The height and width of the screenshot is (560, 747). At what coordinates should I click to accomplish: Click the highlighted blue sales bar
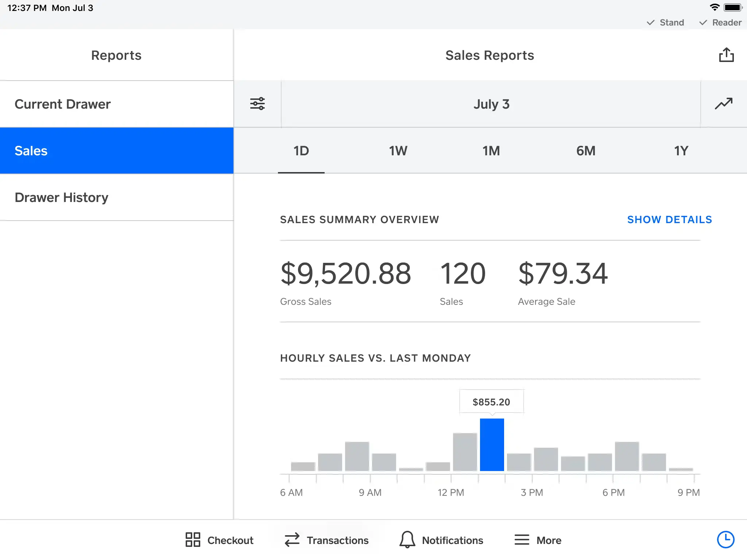click(x=492, y=445)
